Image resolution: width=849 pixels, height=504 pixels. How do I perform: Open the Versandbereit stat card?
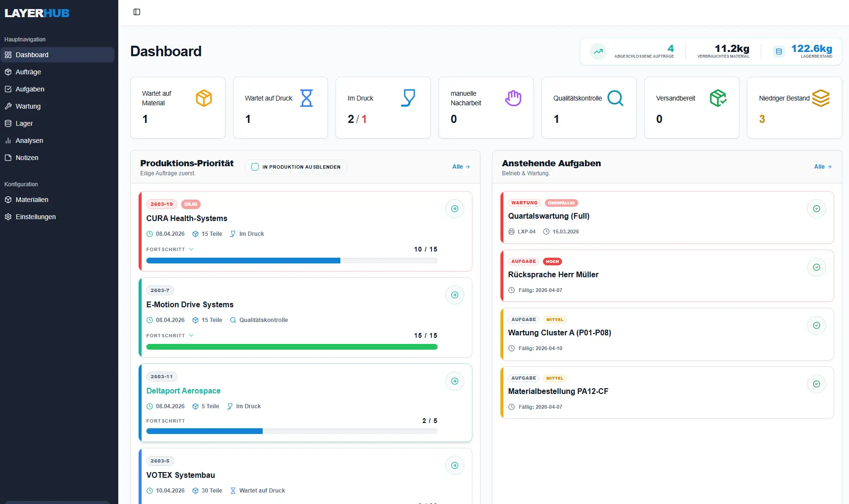[x=692, y=108]
